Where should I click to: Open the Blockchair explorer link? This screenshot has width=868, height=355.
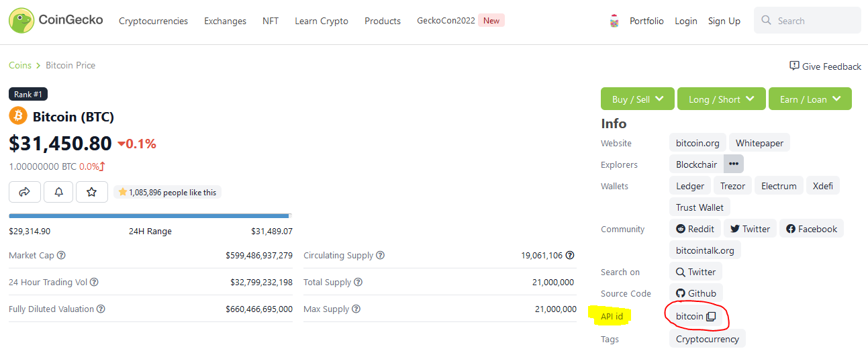coord(696,164)
